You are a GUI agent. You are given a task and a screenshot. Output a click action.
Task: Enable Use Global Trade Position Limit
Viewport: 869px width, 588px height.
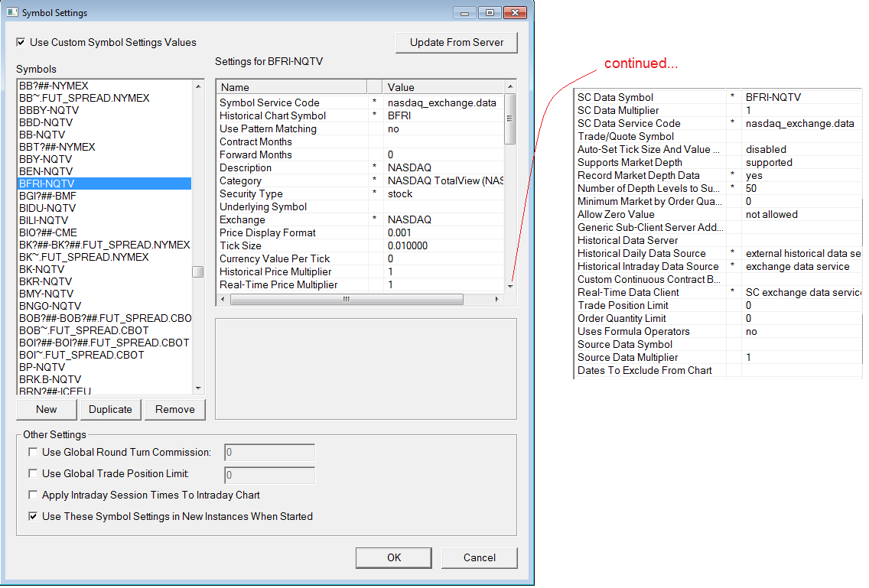pos(33,474)
